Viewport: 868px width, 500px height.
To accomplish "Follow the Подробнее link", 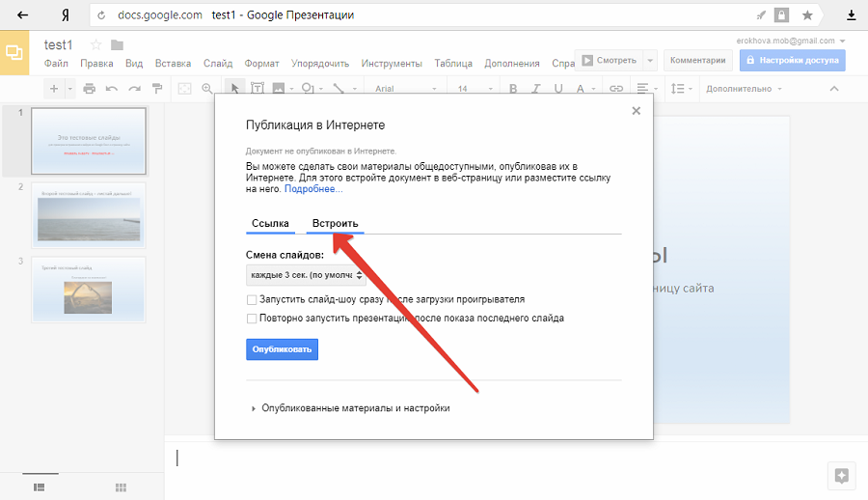I will point(312,189).
